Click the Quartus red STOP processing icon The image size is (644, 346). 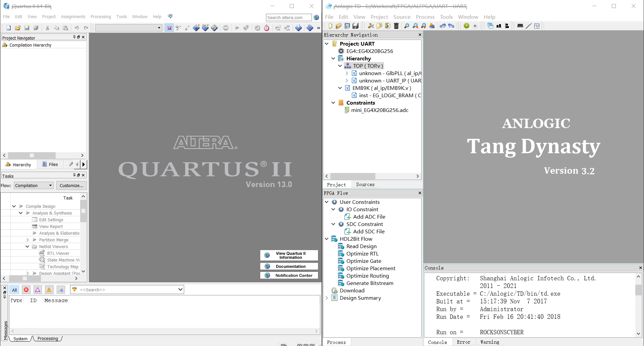click(x=226, y=28)
